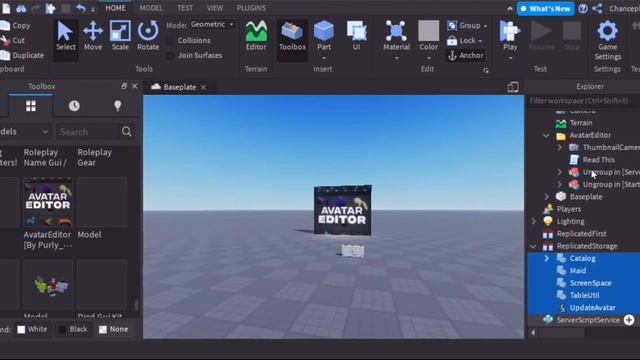Open the PLUGINS ribbon tab
The width and height of the screenshot is (640, 360).
[251, 8]
